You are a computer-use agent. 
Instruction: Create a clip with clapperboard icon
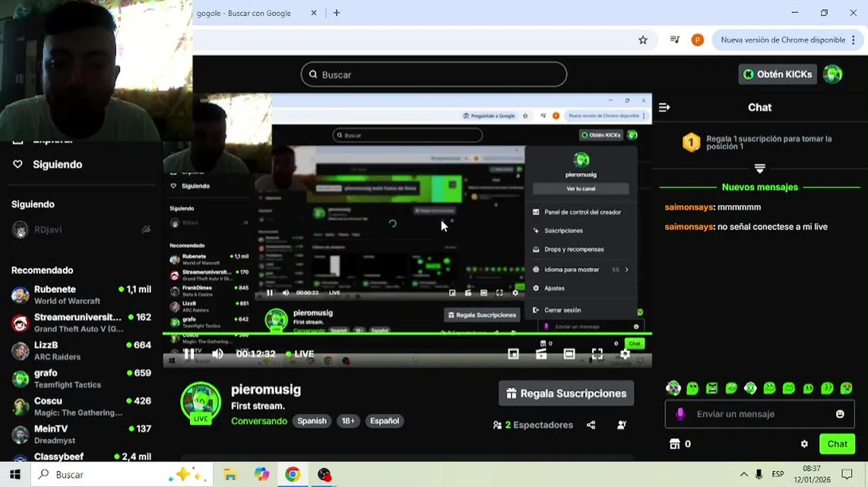(541, 354)
